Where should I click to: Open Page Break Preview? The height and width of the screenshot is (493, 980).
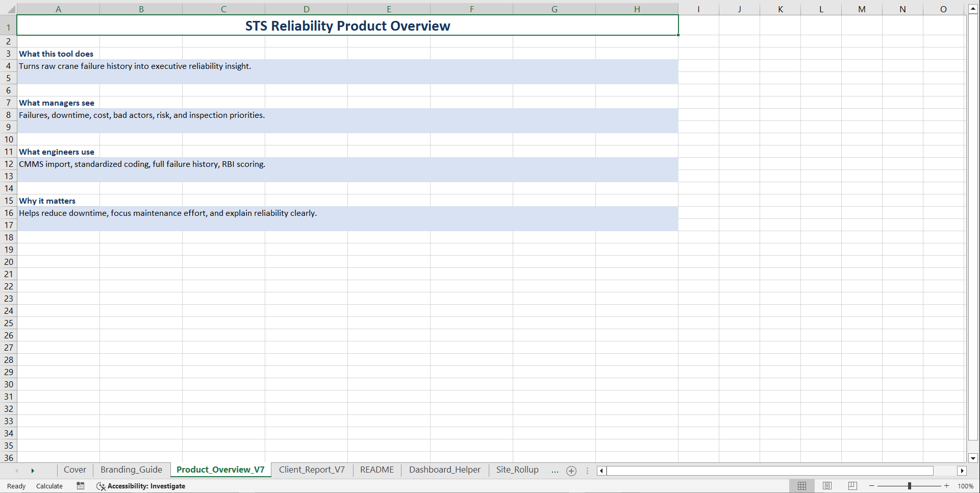click(x=852, y=486)
